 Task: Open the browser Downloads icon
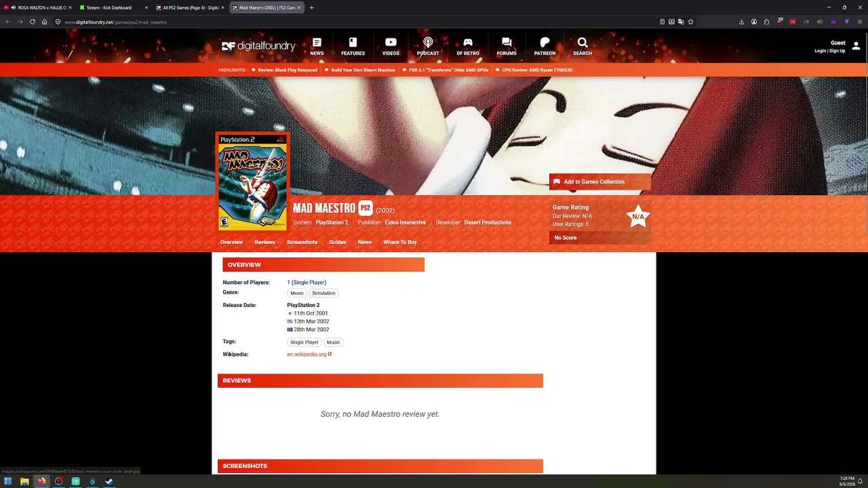(741, 22)
